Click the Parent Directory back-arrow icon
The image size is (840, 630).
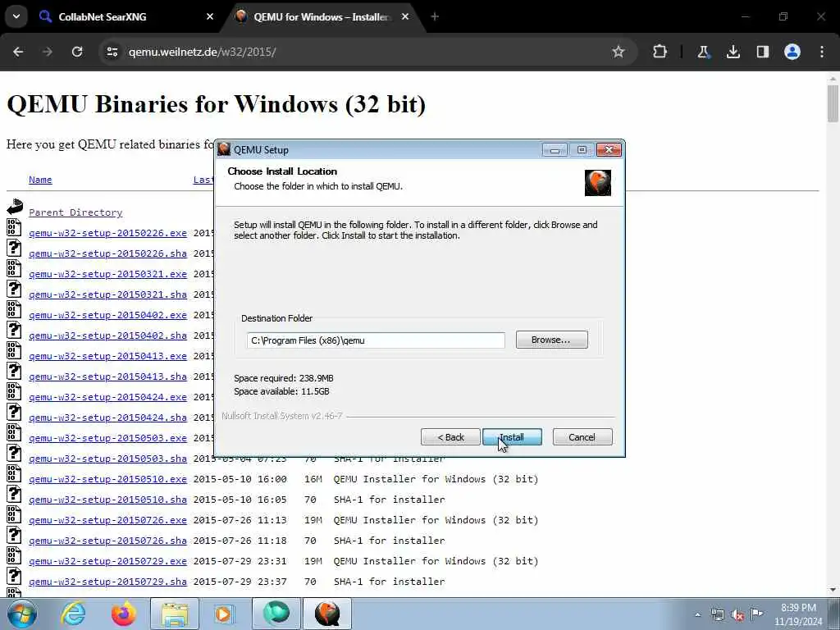point(15,207)
